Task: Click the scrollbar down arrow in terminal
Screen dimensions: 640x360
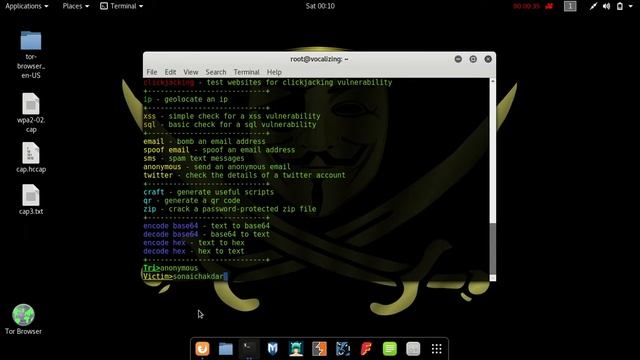Action: pos(493,278)
